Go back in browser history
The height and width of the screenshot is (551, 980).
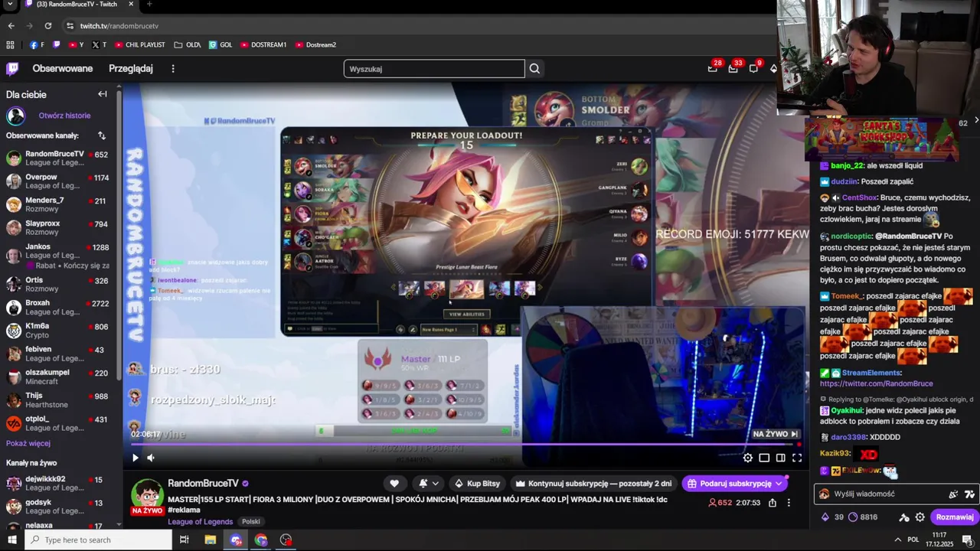11,26
